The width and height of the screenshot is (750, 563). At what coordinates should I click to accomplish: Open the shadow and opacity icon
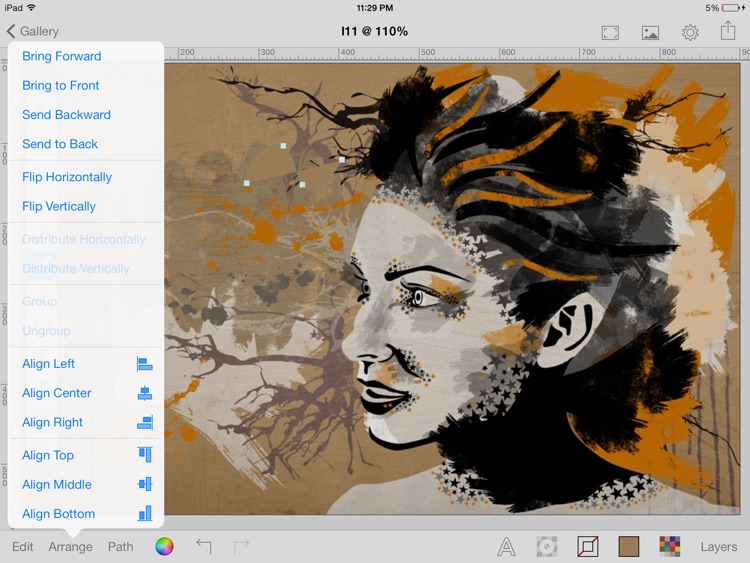pos(547,547)
